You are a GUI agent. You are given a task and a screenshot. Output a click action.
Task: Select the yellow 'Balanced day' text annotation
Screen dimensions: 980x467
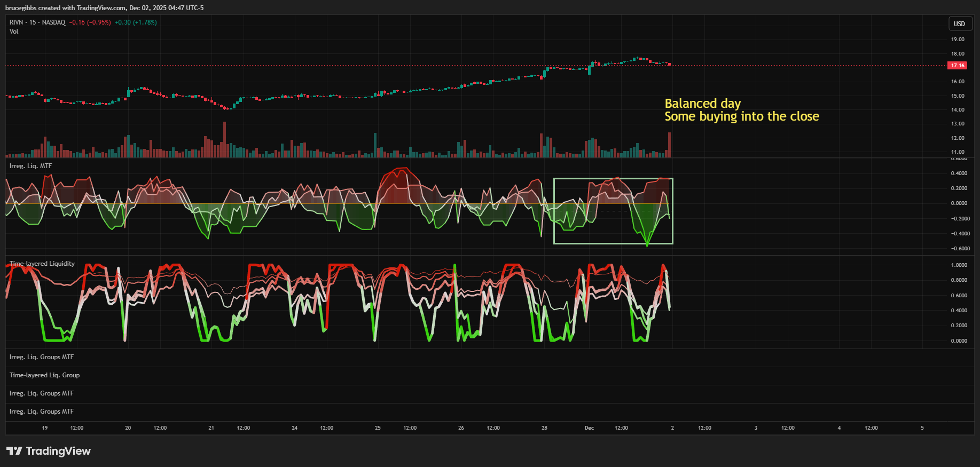702,104
